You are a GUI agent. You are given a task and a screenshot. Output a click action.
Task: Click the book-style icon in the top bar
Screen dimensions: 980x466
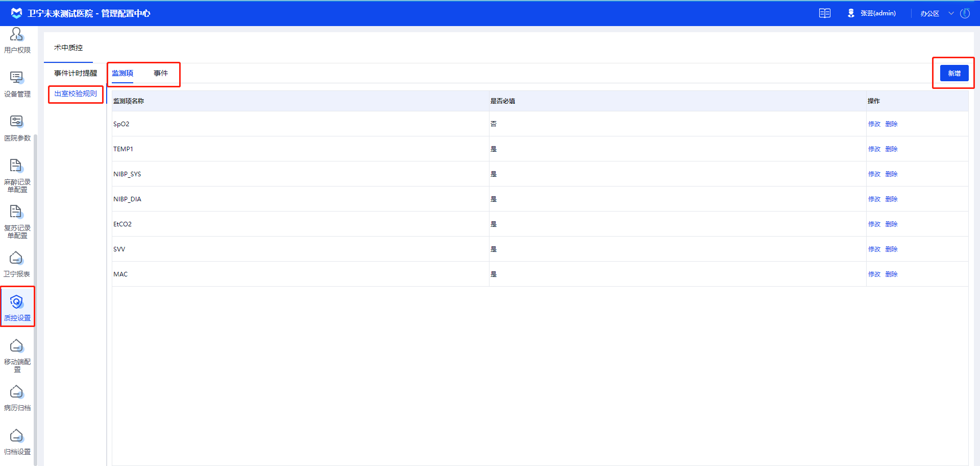coord(825,13)
